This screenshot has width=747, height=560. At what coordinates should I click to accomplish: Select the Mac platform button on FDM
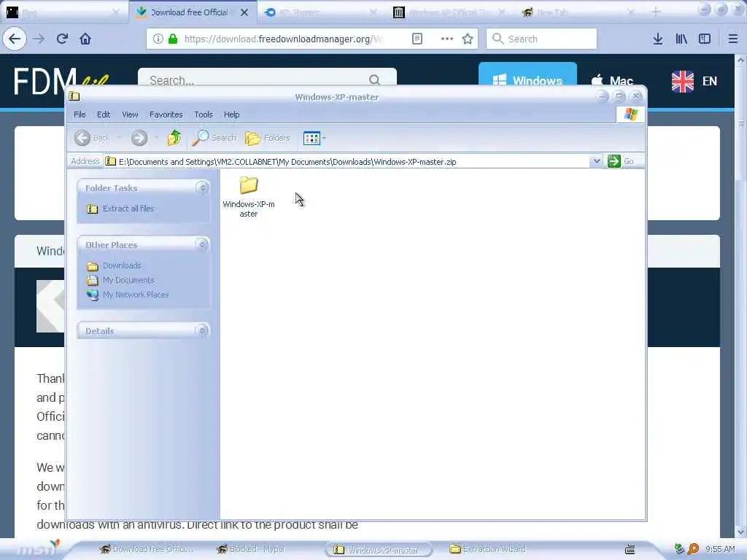[x=612, y=80]
